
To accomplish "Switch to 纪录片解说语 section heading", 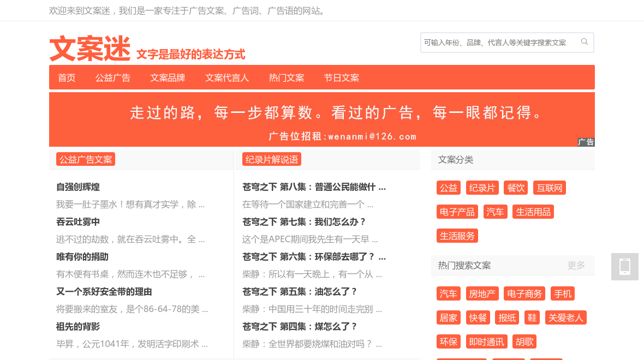I will [x=272, y=159].
